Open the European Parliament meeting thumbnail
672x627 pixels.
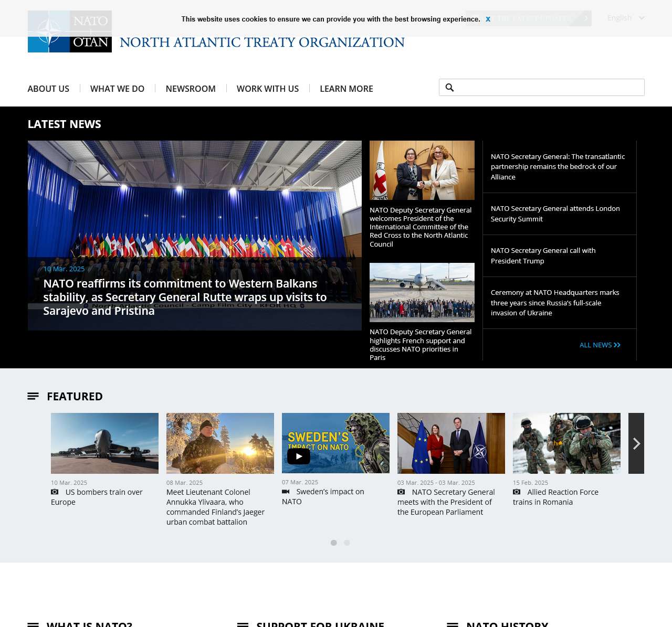451,443
